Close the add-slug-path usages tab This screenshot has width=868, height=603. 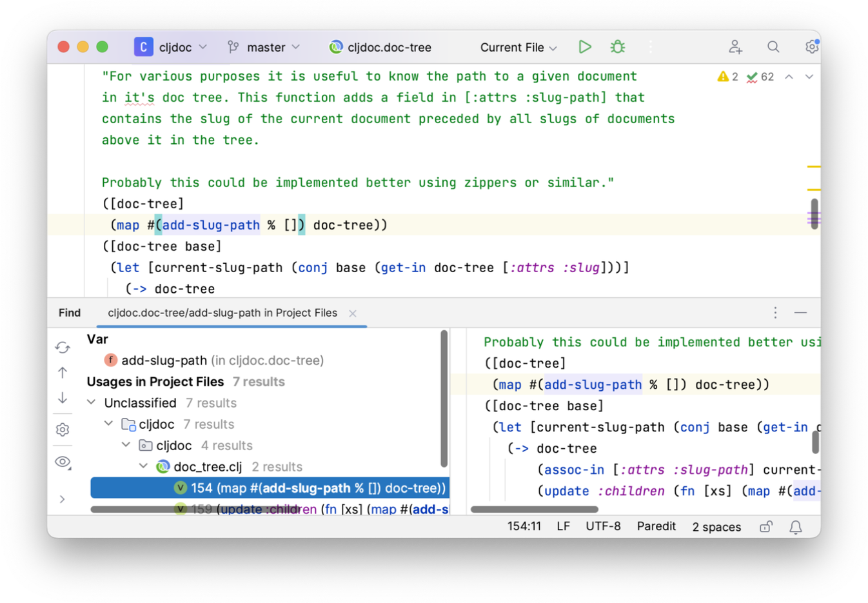pyautogui.click(x=353, y=313)
